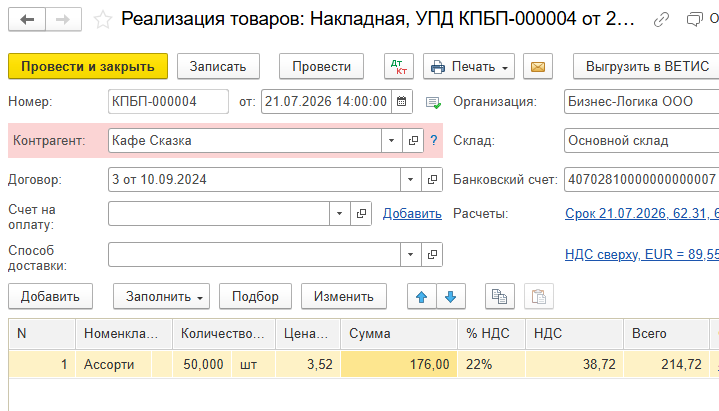The image size is (719, 411).
Task: Send the document by email with the envelope icon
Action: (x=538, y=67)
